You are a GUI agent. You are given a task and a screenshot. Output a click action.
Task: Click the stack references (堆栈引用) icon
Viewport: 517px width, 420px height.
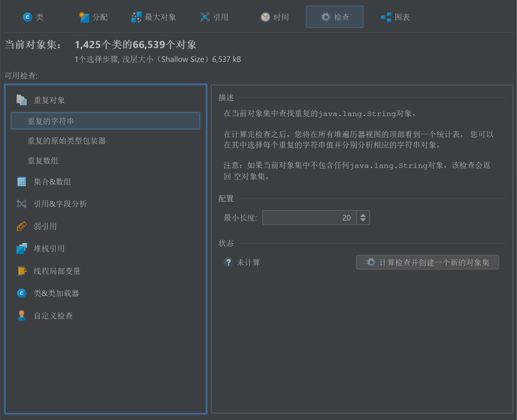[x=21, y=248]
